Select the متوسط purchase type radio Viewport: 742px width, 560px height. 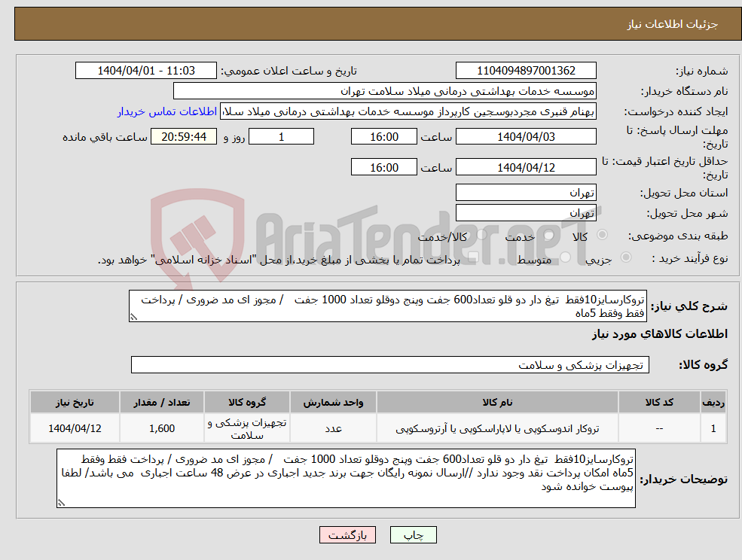click(x=566, y=257)
